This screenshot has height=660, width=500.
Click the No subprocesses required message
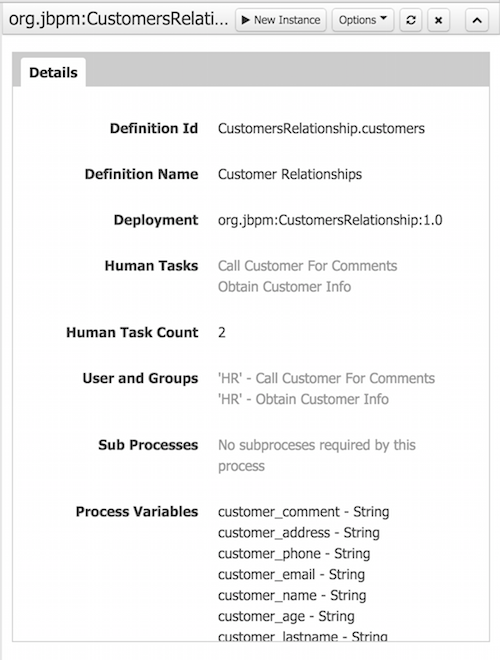(x=316, y=455)
